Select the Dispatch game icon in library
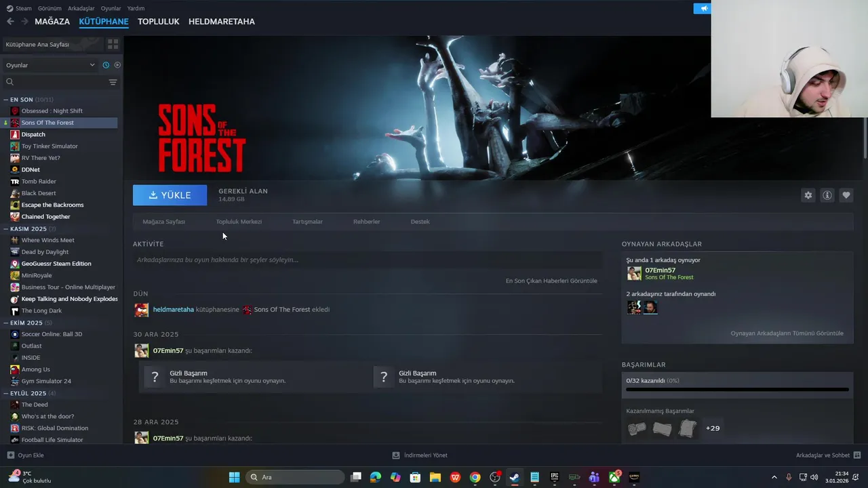The width and height of the screenshot is (868, 488). pyautogui.click(x=15, y=134)
